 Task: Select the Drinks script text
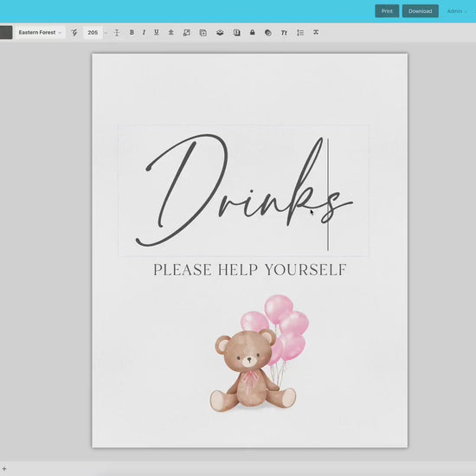tap(243, 190)
